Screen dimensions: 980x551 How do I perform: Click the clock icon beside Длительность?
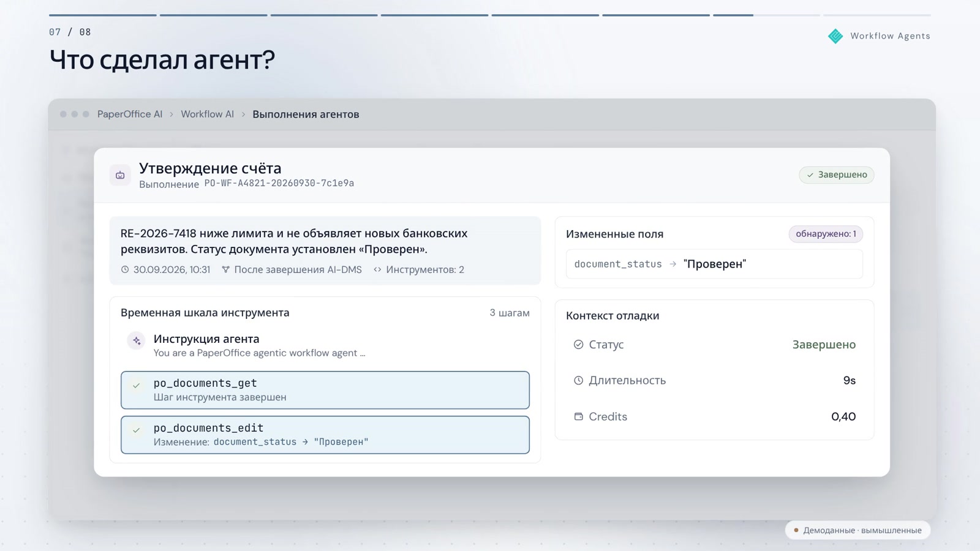tap(578, 380)
